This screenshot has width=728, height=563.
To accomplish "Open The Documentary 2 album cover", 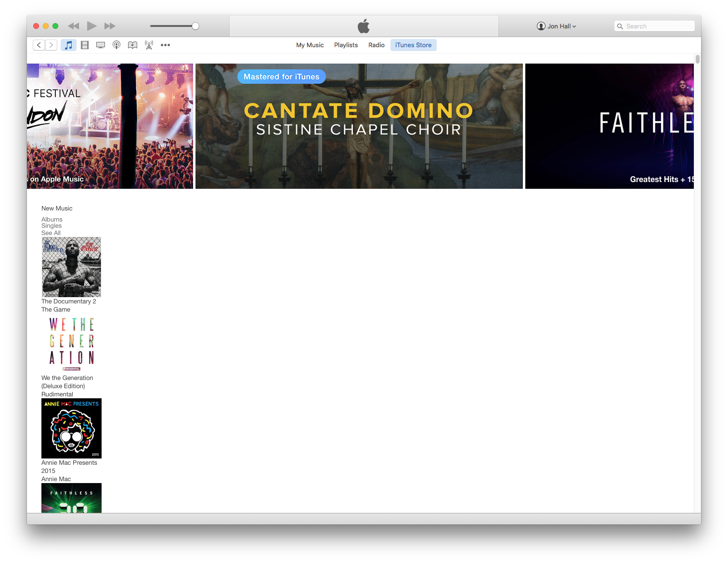I will pos(71,267).
